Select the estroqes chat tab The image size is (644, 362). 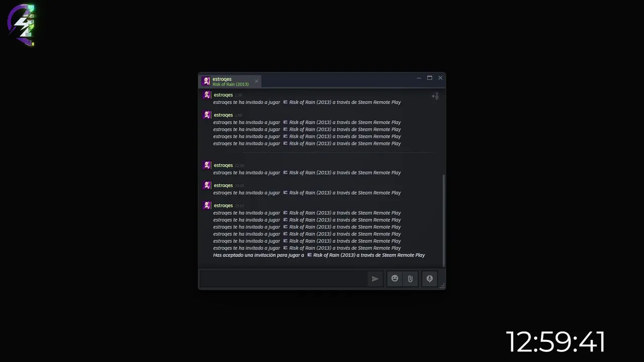pyautogui.click(x=230, y=81)
